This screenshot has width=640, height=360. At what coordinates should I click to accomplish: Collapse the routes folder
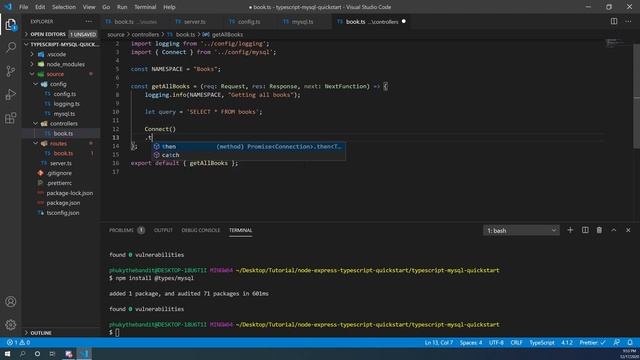coord(58,143)
